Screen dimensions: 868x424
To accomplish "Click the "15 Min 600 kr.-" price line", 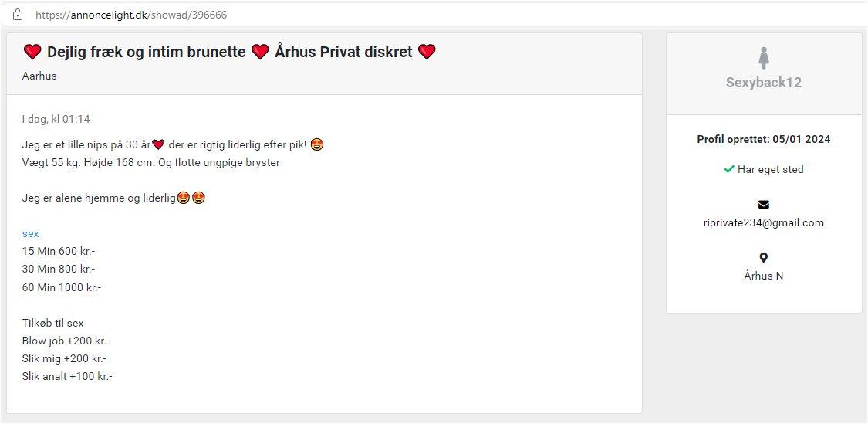I will [x=59, y=251].
